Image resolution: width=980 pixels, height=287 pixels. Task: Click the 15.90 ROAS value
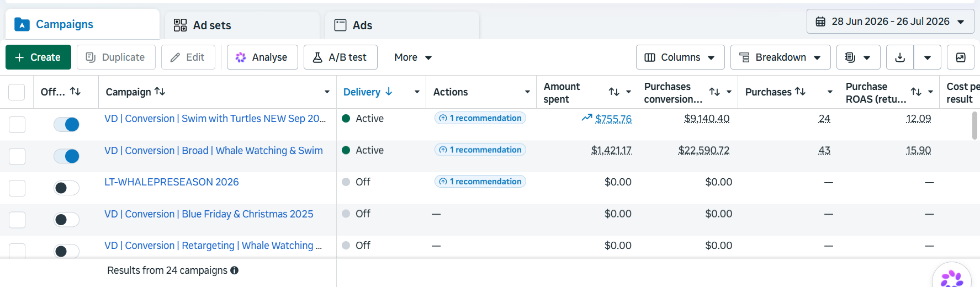(919, 151)
